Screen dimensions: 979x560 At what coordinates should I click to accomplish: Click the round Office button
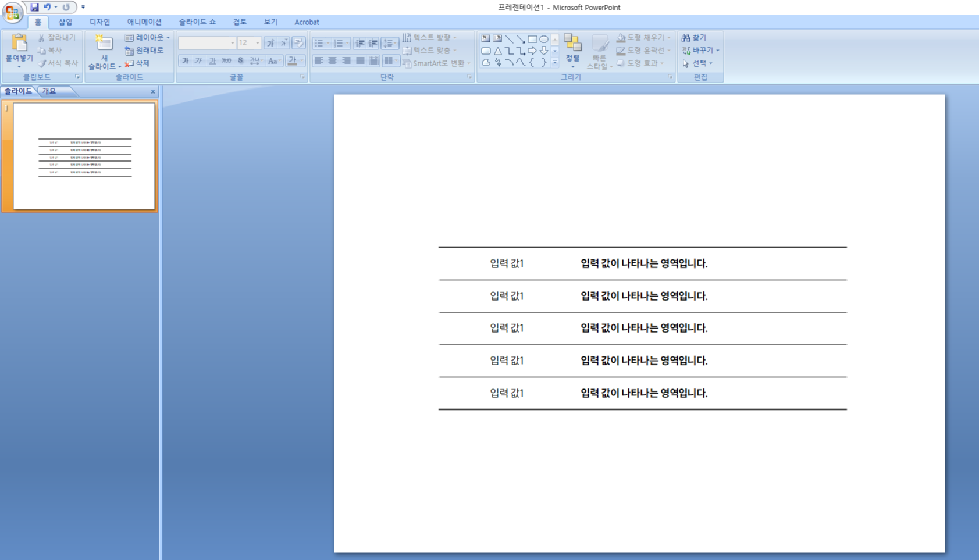tap(12, 12)
